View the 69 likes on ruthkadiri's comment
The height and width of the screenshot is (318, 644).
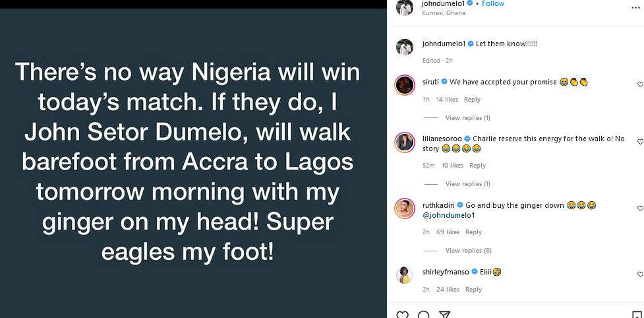[448, 232]
